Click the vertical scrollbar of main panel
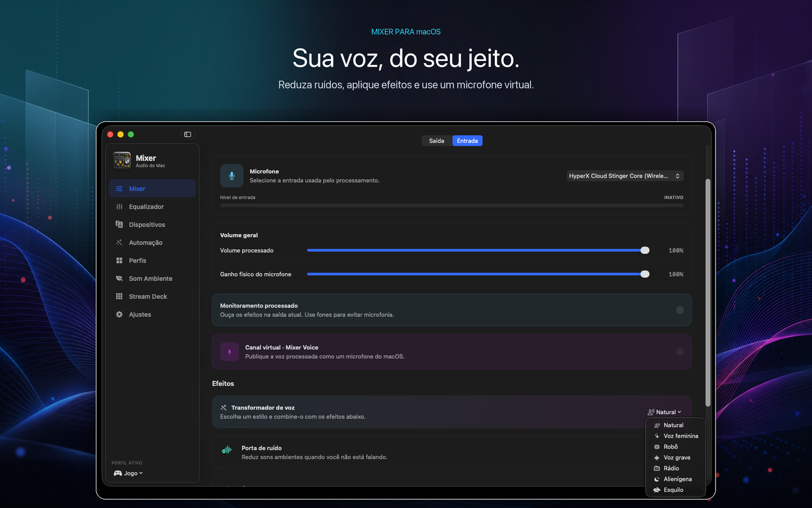The image size is (812, 508). pos(708,293)
